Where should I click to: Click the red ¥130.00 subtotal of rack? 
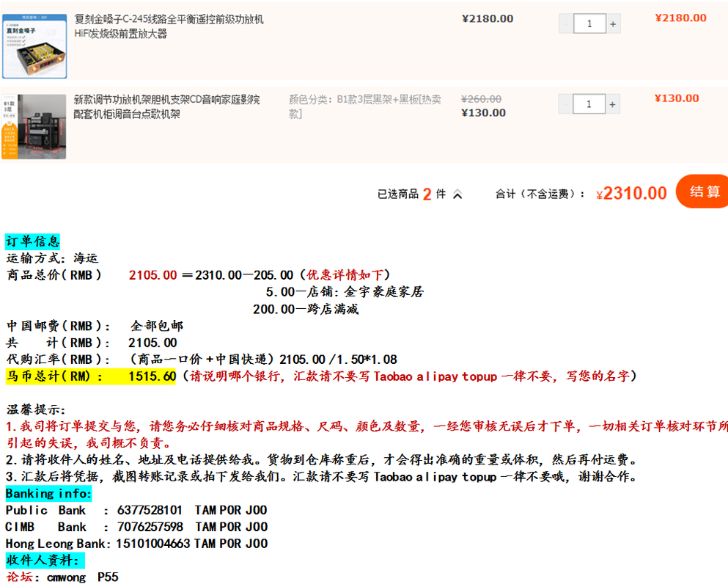coord(677,98)
